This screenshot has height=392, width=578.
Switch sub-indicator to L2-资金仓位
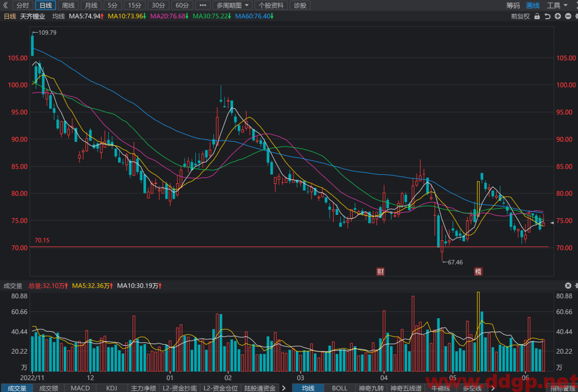[221, 388]
